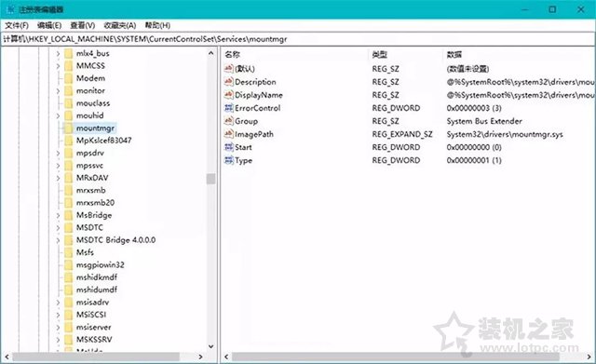596x364 pixels.
Task: Expand the MMCSS tree node
Action: tap(58, 66)
